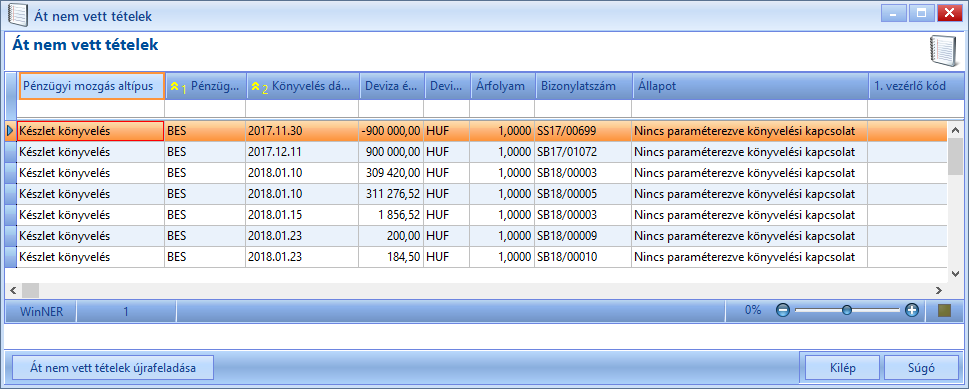969x389 pixels.
Task: Select the row with document SB17/01072
Action: (x=476, y=152)
